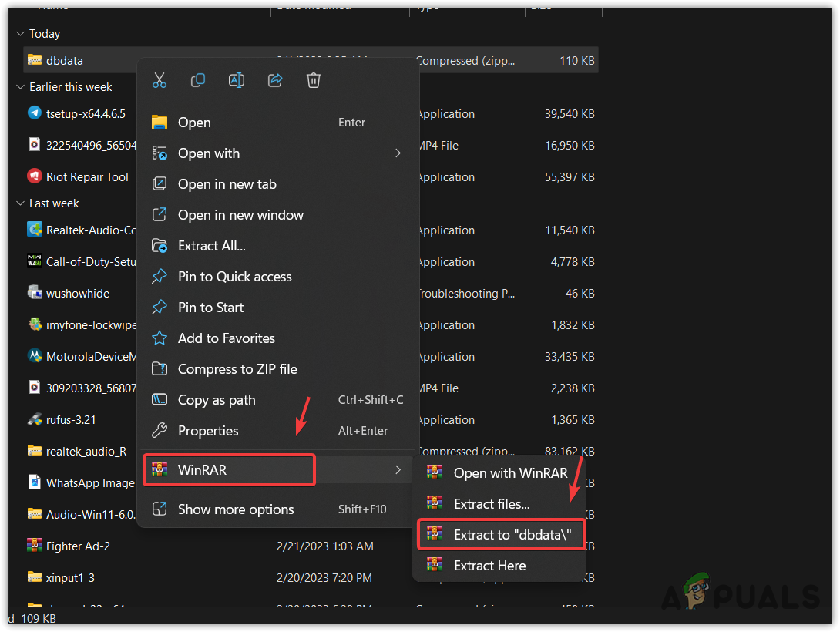Click the Cut scissors icon
The image size is (840, 632).
(160, 79)
